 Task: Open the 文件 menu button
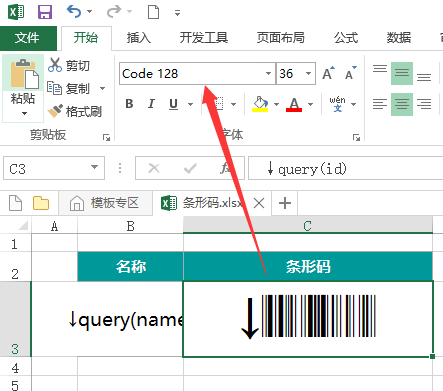tap(27, 38)
